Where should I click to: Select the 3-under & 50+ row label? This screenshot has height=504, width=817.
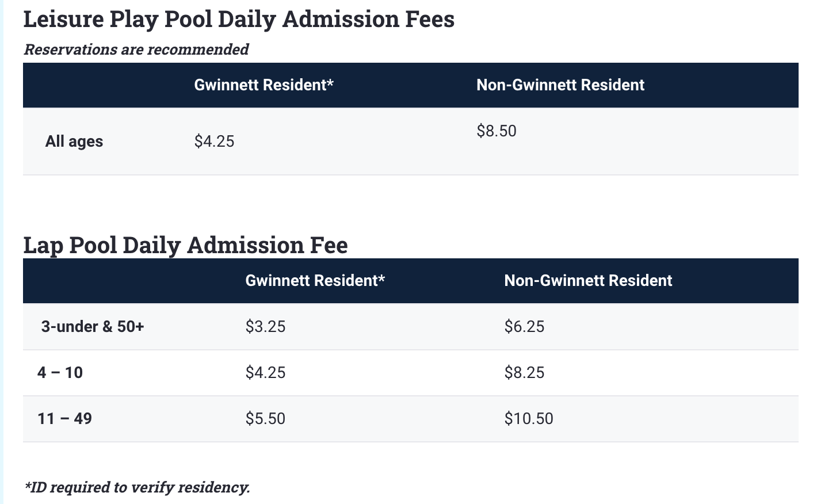[93, 327]
